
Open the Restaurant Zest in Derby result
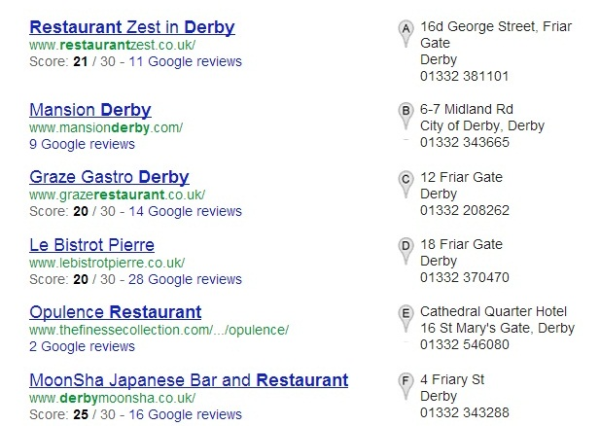[x=132, y=27]
